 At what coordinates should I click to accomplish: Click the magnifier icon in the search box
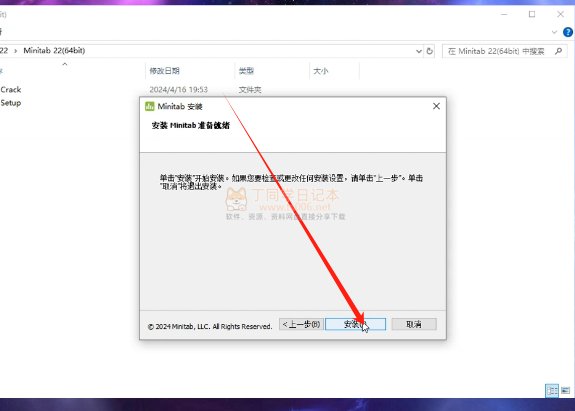pyautogui.click(x=558, y=51)
